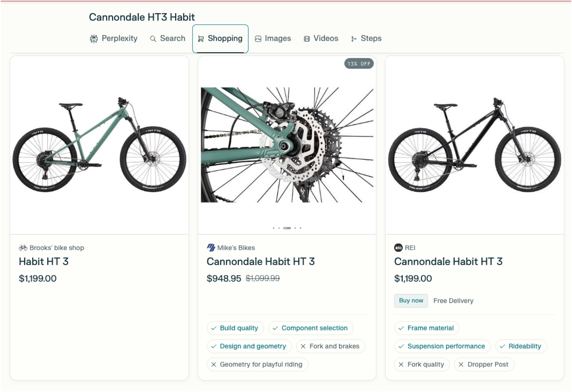The width and height of the screenshot is (572, 392).
Task: Click the Build quality tag
Action: coord(235,328)
